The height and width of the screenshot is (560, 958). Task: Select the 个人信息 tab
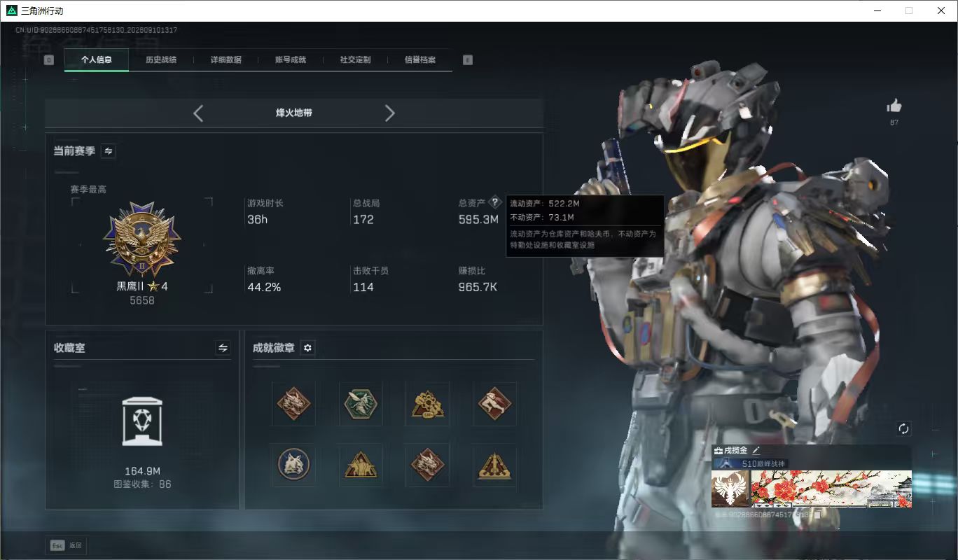(97, 60)
